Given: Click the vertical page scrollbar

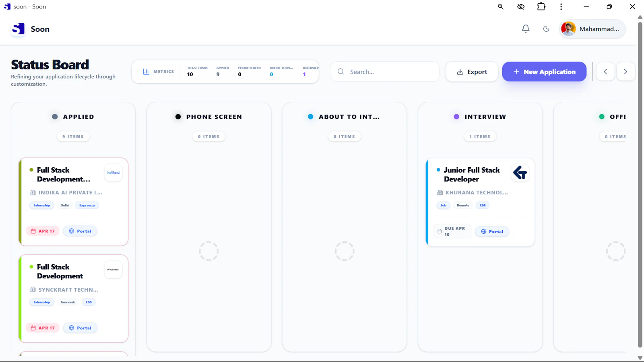Looking at the screenshot, I should pyautogui.click(x=640, y=184).
